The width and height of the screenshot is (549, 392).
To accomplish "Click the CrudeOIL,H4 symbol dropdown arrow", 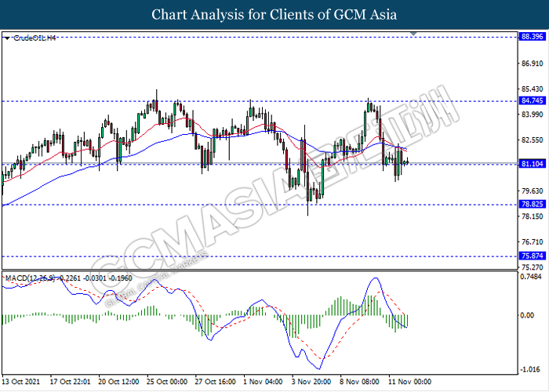I will point(8,38).
